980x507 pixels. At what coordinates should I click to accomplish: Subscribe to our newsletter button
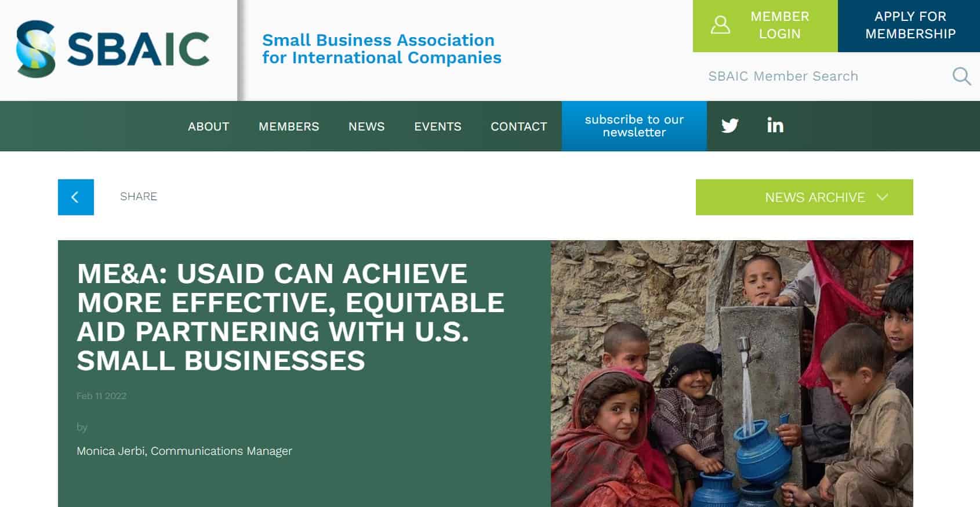click(x=634, y=126)
